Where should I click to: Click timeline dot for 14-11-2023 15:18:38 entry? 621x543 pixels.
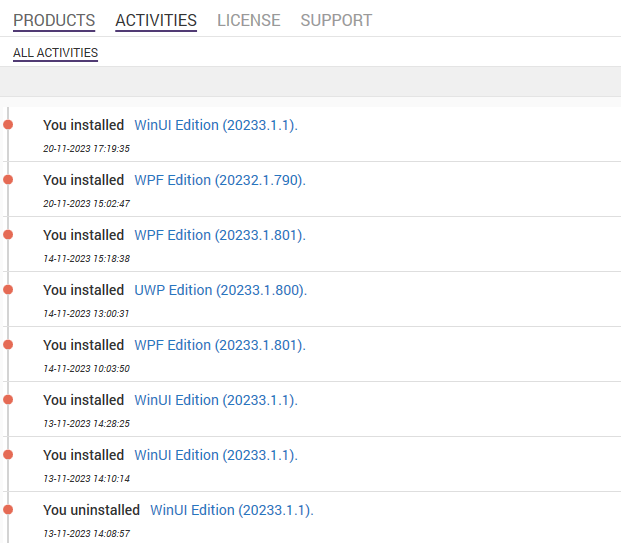click(8, 235)
